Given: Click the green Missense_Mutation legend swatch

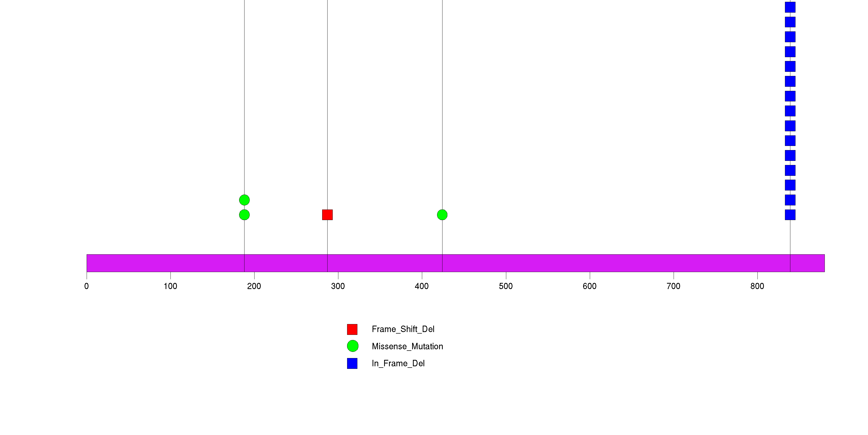Looking at the screenshot, I should tap(352, 346).
